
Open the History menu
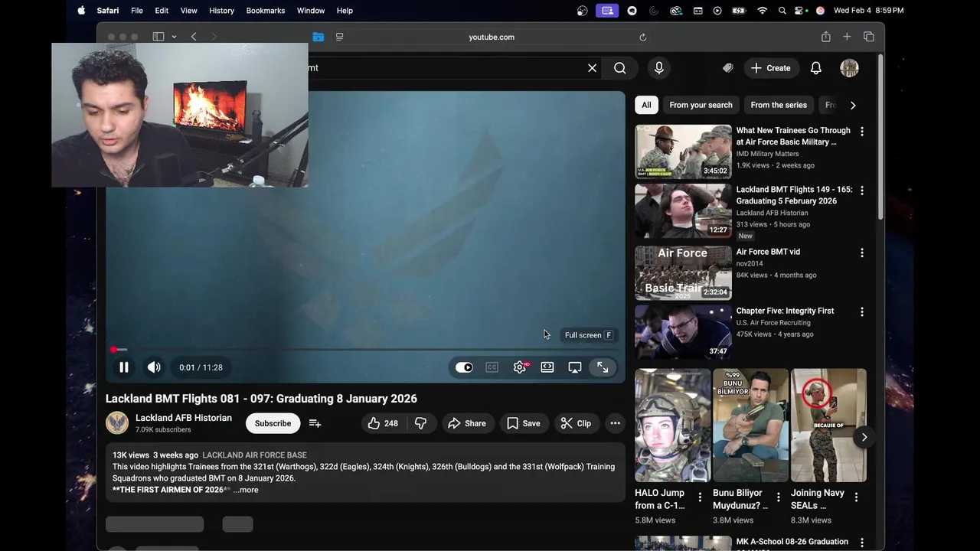221,11
